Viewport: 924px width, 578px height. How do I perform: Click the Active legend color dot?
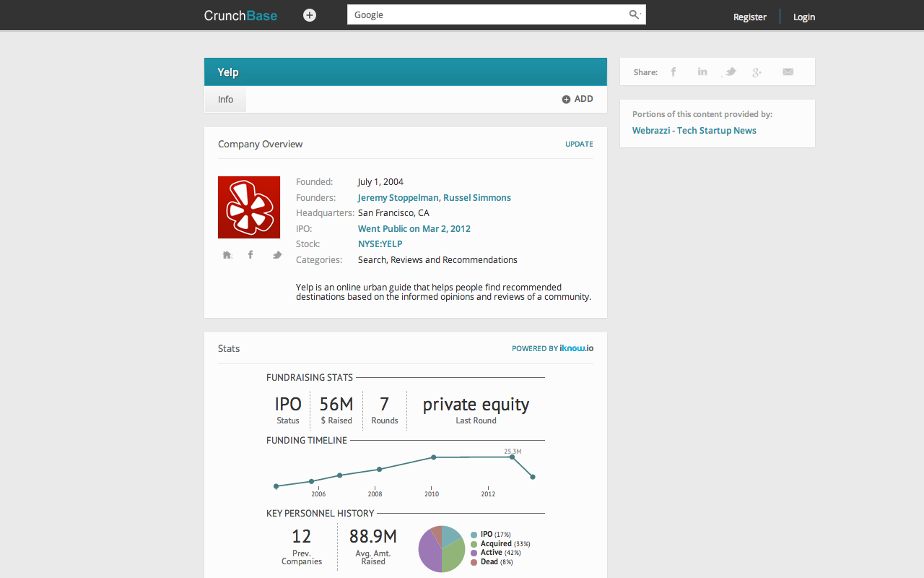coord(474,553)
